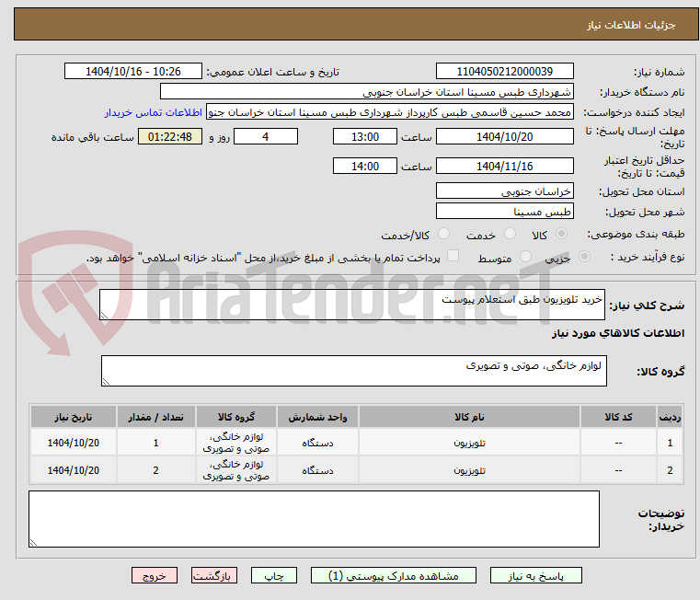Grab resize handle of گروه کالا box
This screenshot has width=700, height=600.
[x=106, y=382]
